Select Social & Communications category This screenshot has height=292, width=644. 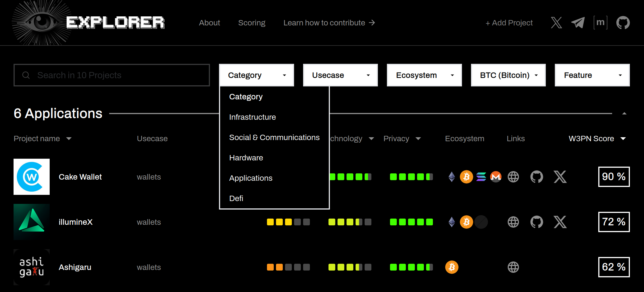click(274, 137)
